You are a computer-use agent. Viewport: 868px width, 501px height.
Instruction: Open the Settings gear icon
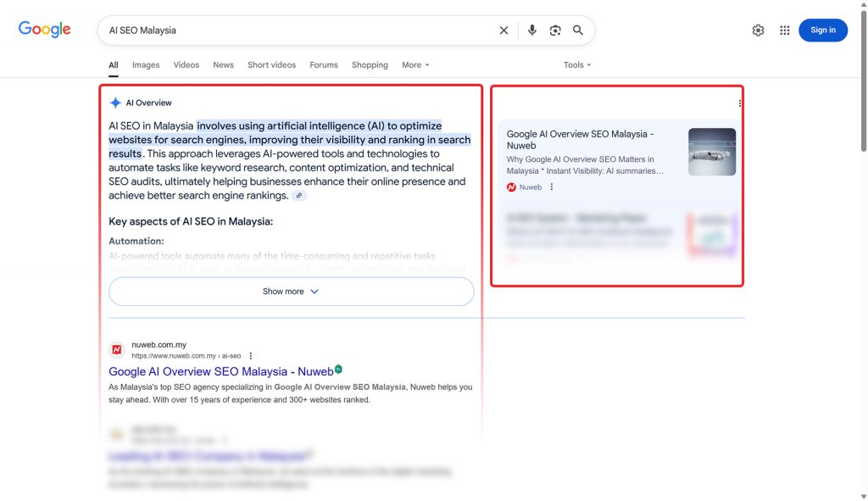pyautogui.click(x=759, y=31)
